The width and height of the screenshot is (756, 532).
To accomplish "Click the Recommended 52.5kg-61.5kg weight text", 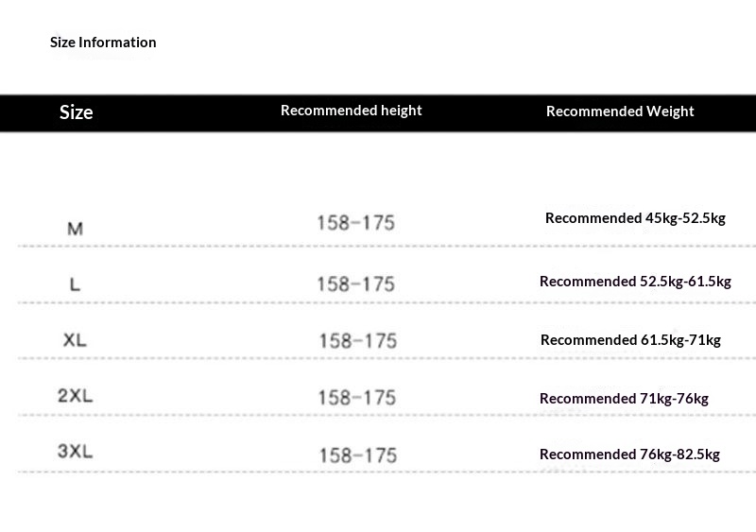I will pos(635,282).
